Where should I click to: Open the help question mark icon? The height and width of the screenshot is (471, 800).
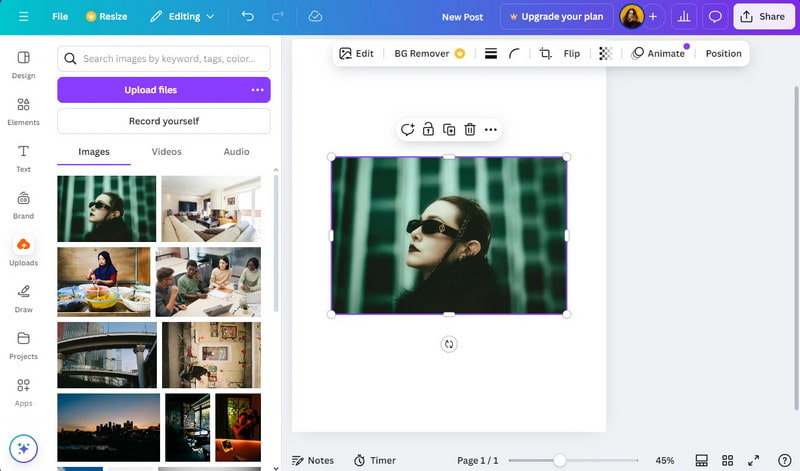[785, 460]
